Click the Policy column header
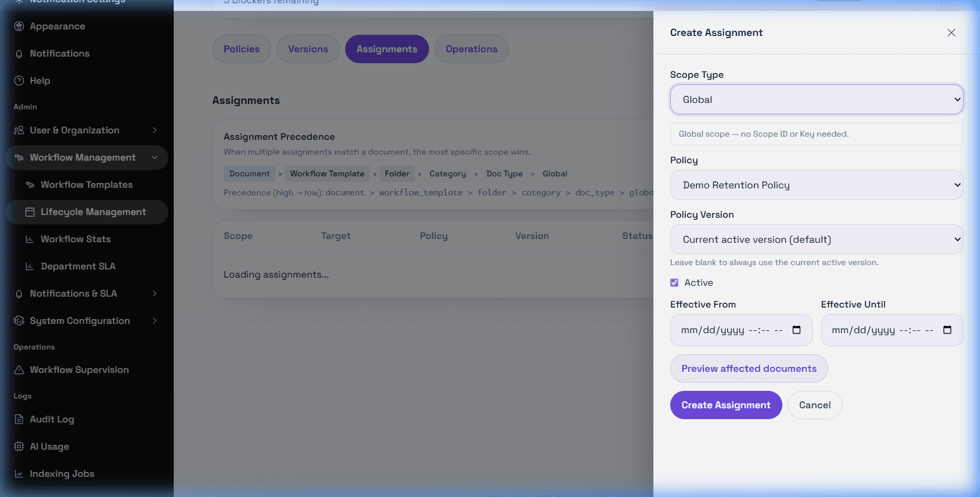The width and height of the screenshot is (980, 497). pyautogui.click(x=434, y=236)
